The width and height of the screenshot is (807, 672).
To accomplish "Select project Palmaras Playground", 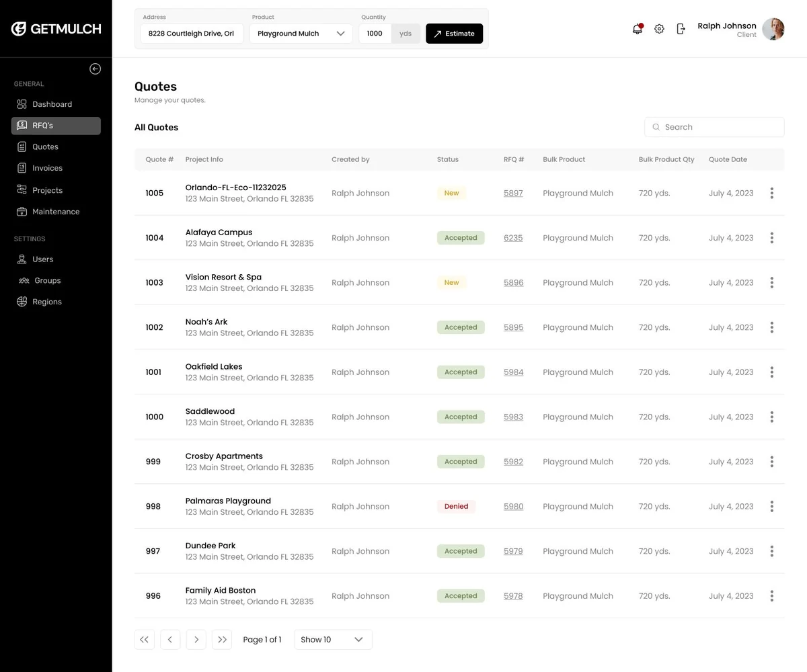I will [x=228, y=501].
